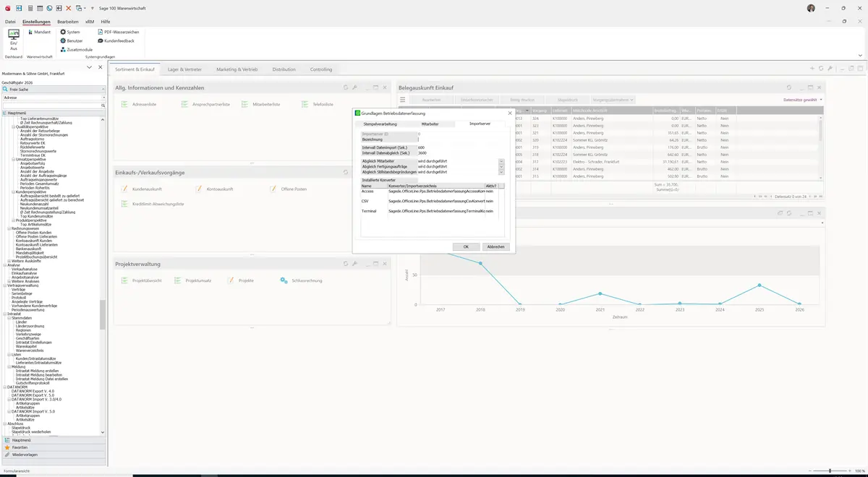Open System settings gear in ribbon
This screenshot has width=868, height=477.
70,32
